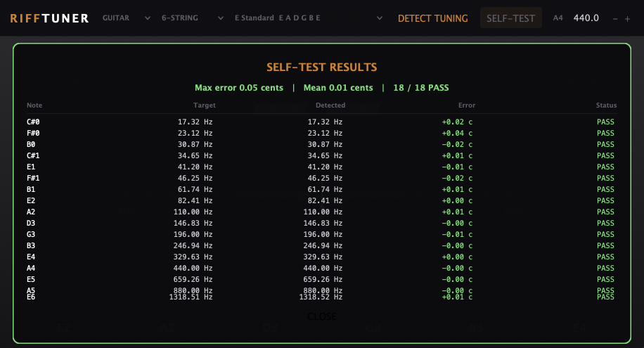644x348 pixels.
Task: Click Target value 146.83 Hz for D3
Action: tap(193, 223)
